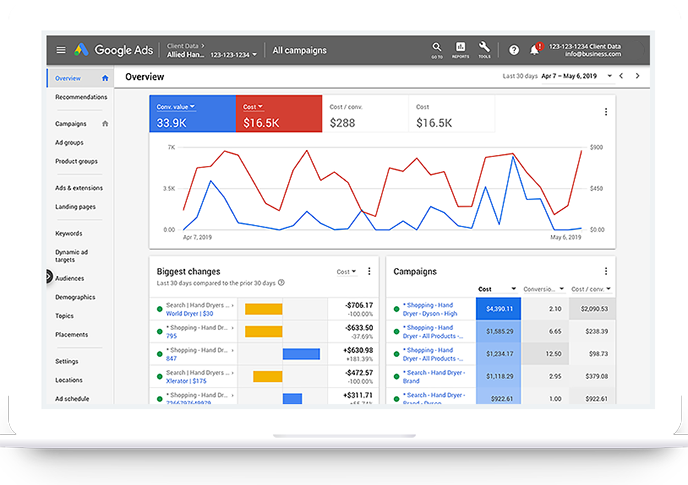The image size is (688, 485).
Task: Open the Reports icon
Action: [x=460, y=50]
